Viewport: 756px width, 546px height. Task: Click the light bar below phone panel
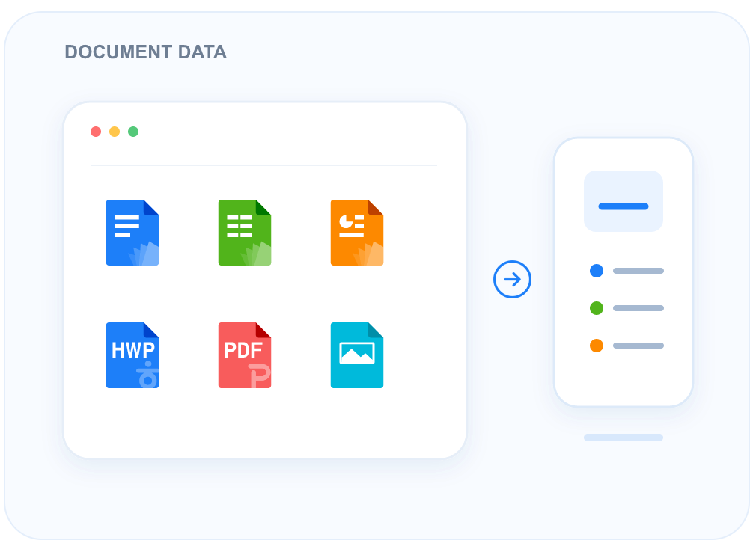point(624,438)
